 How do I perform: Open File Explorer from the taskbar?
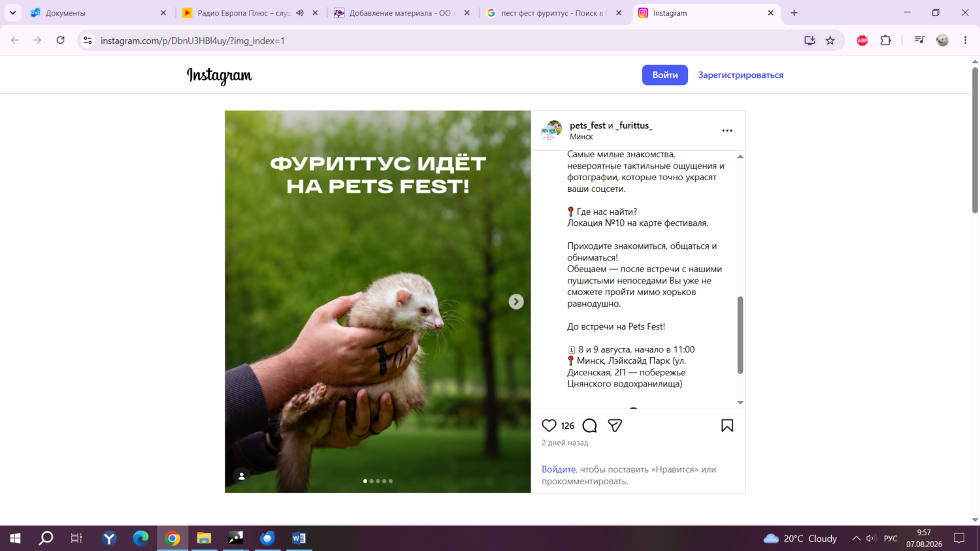pos(204,538)
